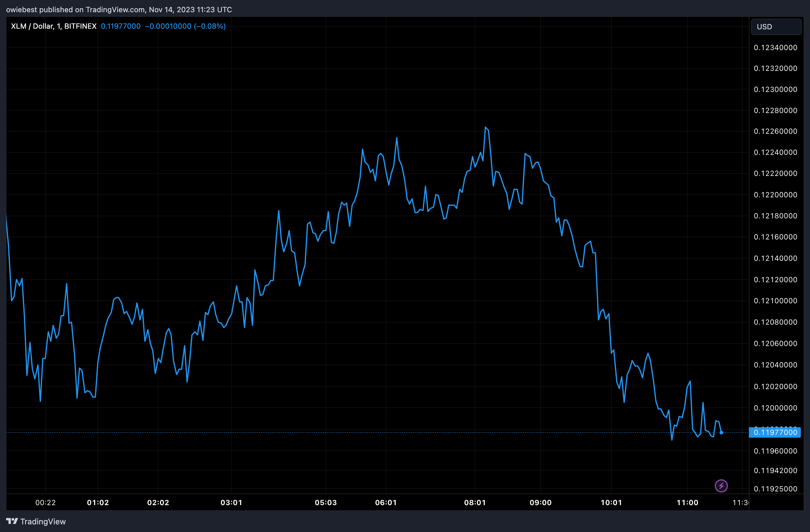This screenshot has width=810, height=532.
Task: Click the 0.11977000 value in the legend
Action: point(121,26)
